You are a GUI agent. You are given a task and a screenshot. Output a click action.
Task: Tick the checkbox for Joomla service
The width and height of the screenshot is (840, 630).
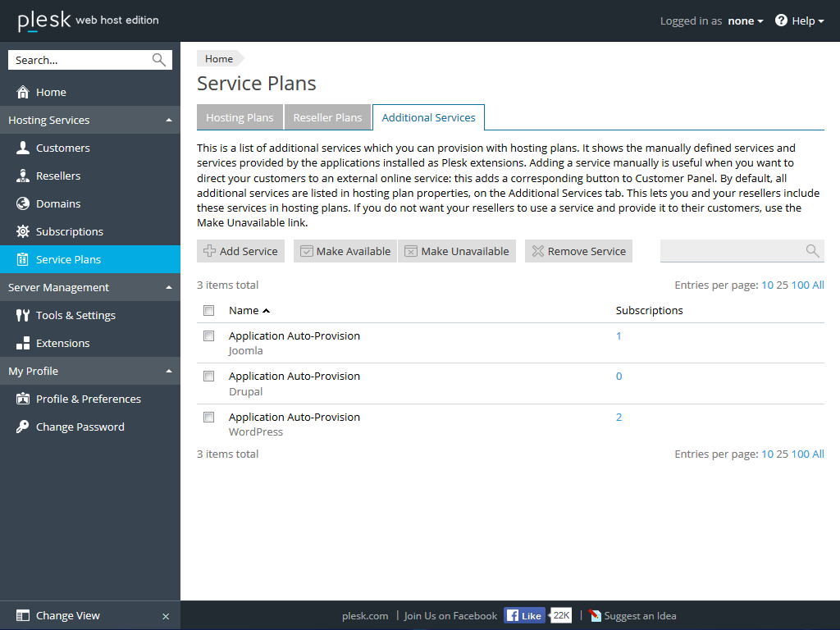pos(209,336)
